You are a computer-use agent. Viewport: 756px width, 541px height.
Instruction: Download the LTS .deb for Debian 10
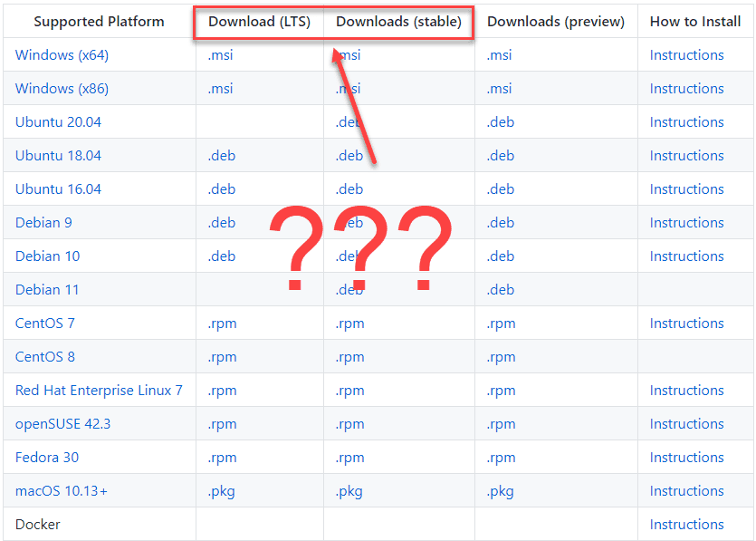222,256
